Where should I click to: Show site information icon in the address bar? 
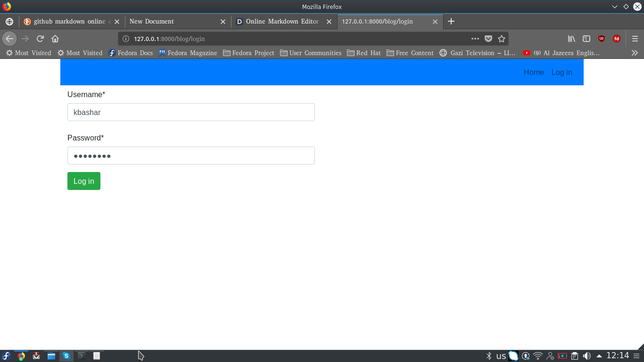pos(126,39)
